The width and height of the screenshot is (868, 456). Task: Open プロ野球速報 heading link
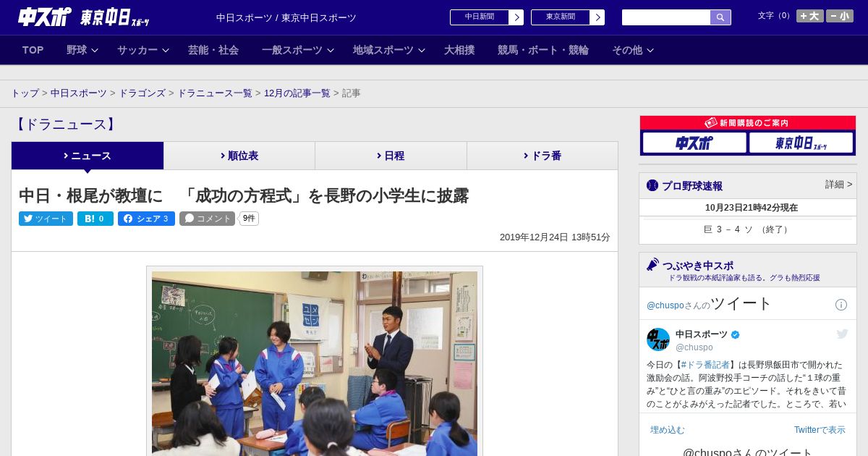(x=692, y=186)
